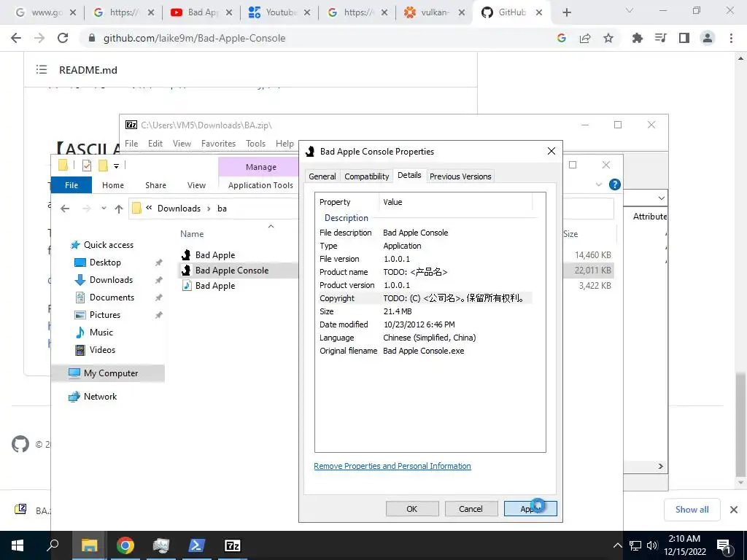Click Name column sort arrow

point(271,226)
